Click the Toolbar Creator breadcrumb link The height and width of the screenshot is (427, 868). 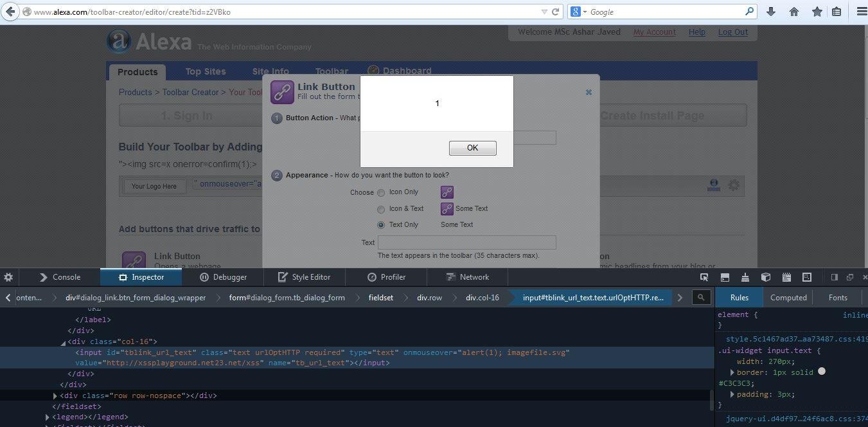click(190, 92)
